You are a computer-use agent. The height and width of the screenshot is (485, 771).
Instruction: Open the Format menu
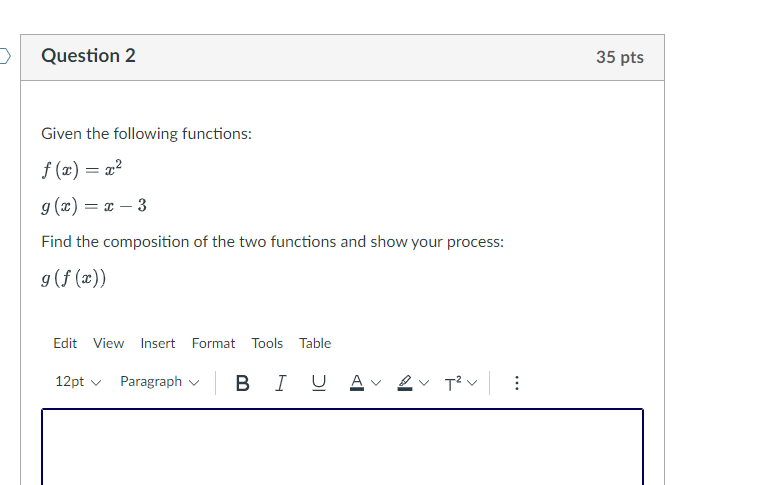[x=213, y=343]
